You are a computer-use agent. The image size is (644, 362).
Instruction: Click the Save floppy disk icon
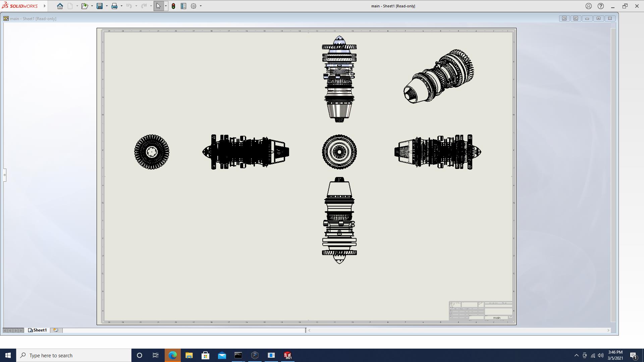pos(100,6)
